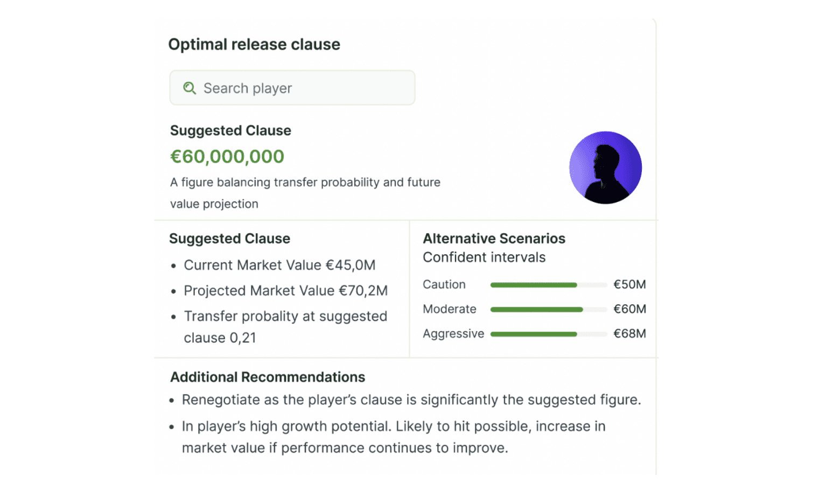Screen dimensions: 840x504
Task: Click the Confident intervals subtitle
Action: pos(484,257)
